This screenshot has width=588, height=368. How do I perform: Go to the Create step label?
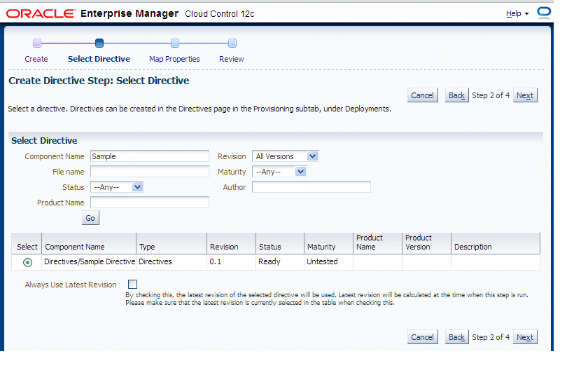click(x=36, y=59)
